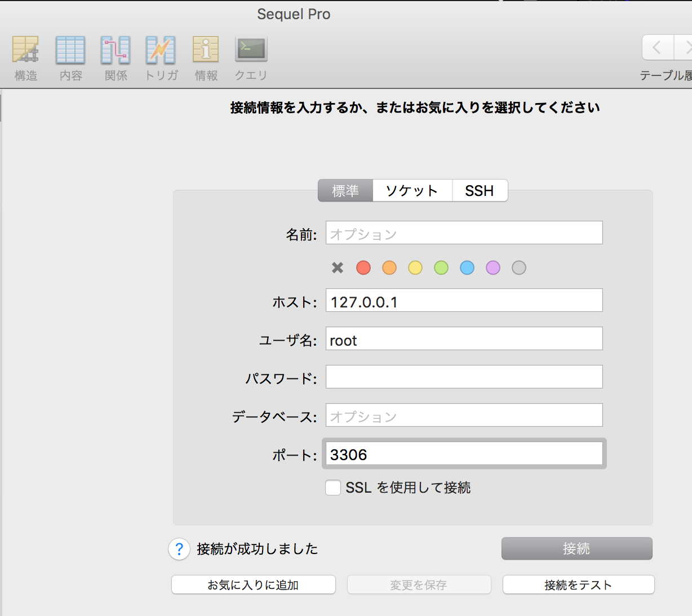The image size is (692, 616).
Task: Pick the purple color label
Action: (493, 267)
